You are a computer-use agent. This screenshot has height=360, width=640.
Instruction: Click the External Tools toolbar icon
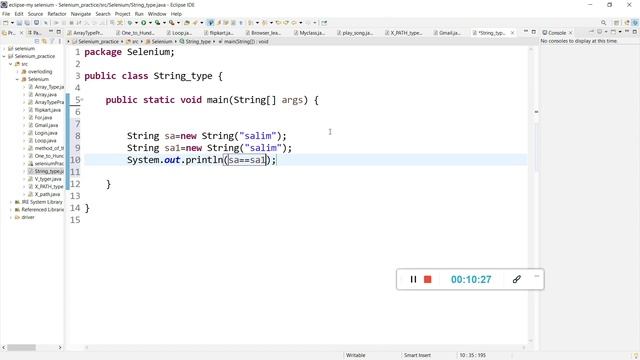[171, 23]
